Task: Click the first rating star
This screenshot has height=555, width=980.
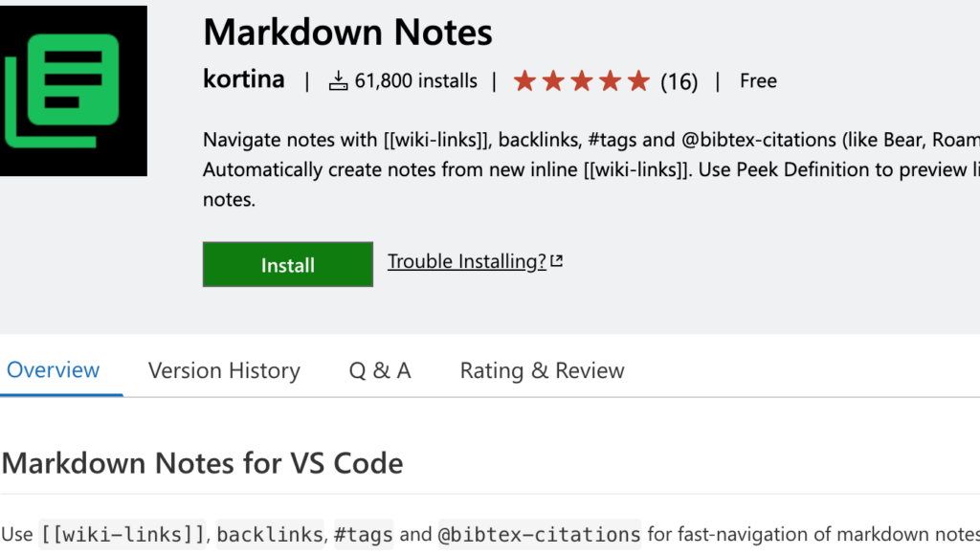Action: (524, 81)
